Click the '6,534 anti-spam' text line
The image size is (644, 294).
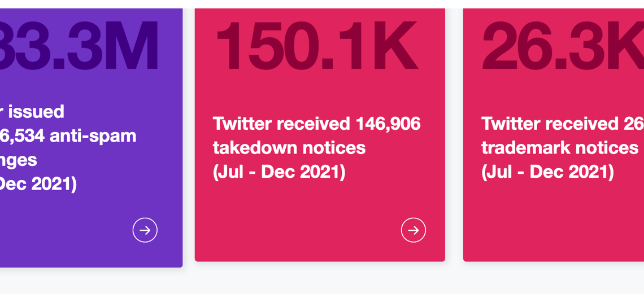click(x=68, y=136)
